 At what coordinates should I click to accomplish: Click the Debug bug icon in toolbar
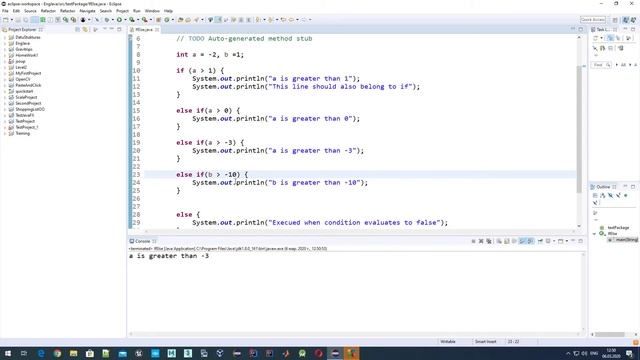(107, 20)
